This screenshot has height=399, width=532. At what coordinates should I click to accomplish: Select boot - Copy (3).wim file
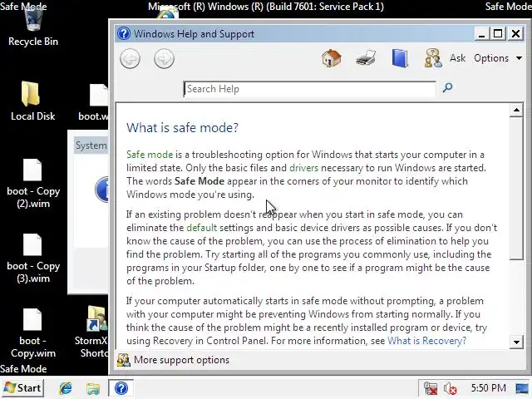(33, 259)
